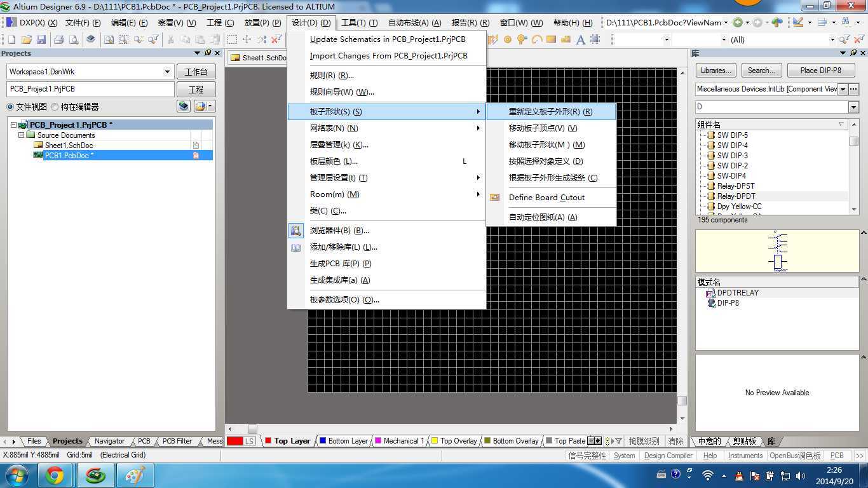Screen dimensions: 868x488
Task: Click the zoom document magnifier icon
Action: 109,39
